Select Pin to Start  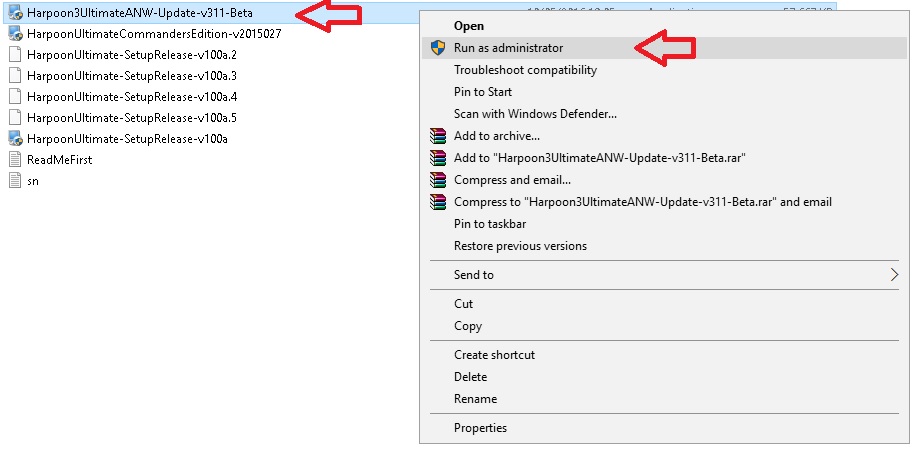pyautogui.click(x=483, y=92)
